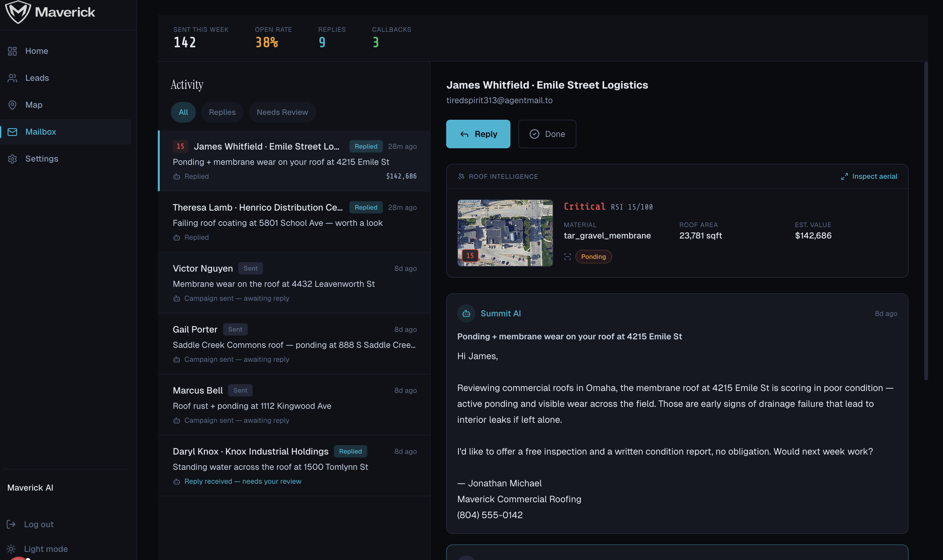Open Settings from the sidebar
Screen dimensions: 943x560
[x=66, y=158]
